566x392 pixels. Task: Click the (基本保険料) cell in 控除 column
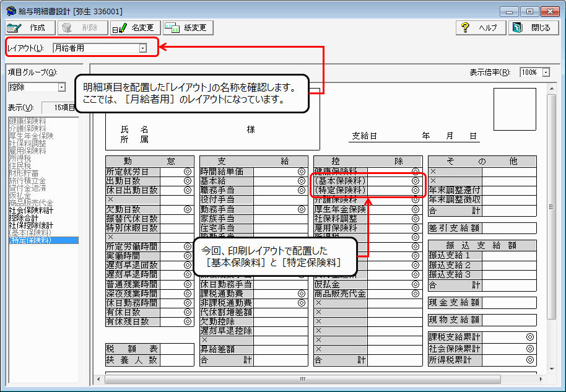coord(341,181)
